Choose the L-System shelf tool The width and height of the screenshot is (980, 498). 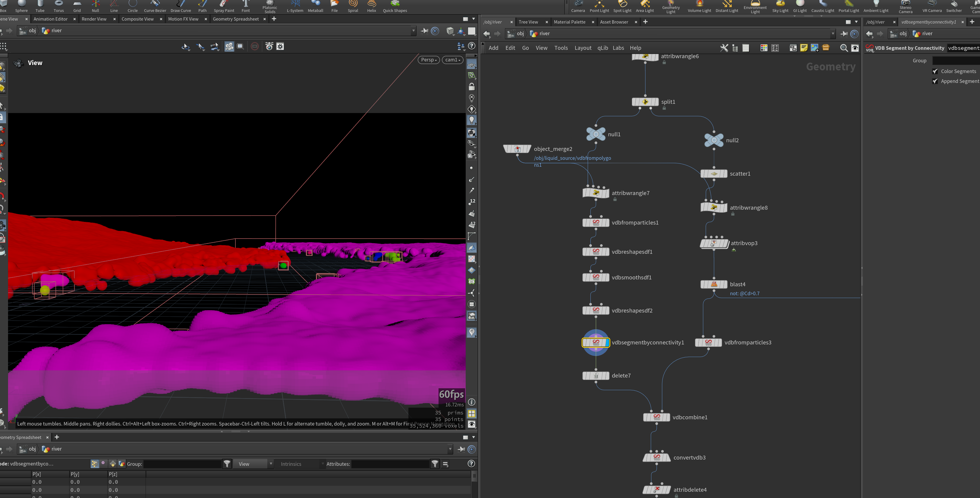(x=295, y=7)
